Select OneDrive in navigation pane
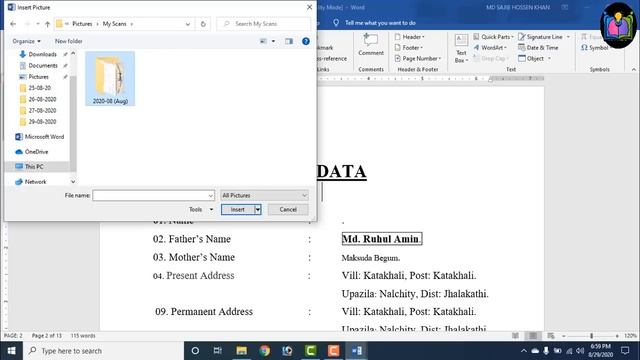Viewport: 640px width, 360px height. tap(36, 152)
